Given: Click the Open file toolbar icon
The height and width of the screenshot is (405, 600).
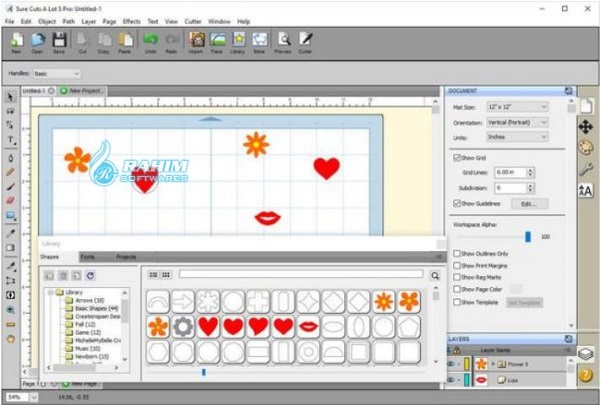Looking at the screenshot, I should (38, 40).
